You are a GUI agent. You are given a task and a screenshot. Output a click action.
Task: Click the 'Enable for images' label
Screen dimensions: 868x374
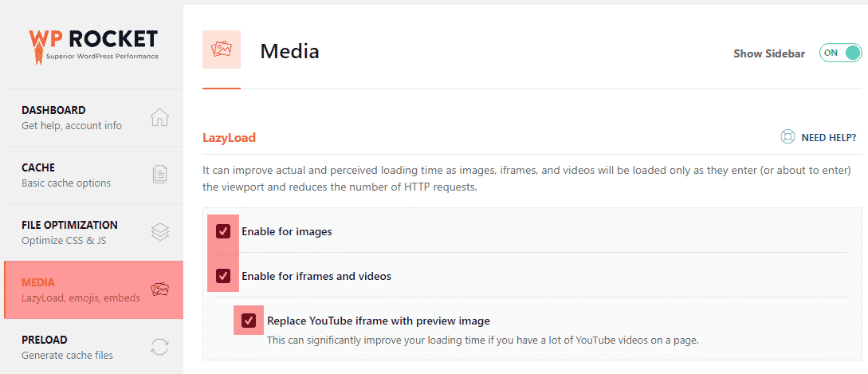tap(287, 231)
